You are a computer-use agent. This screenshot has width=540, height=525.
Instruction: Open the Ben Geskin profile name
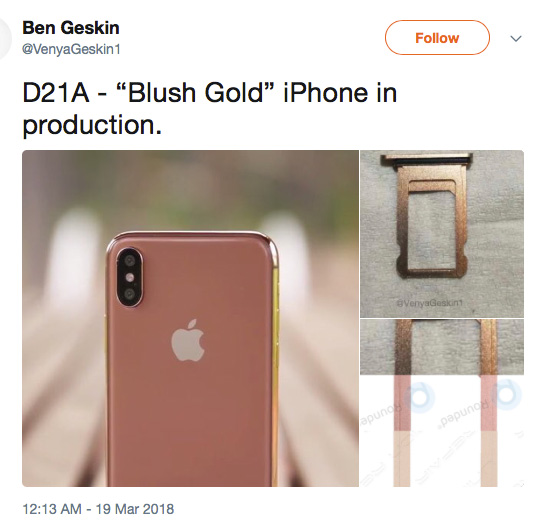[71, 28]
